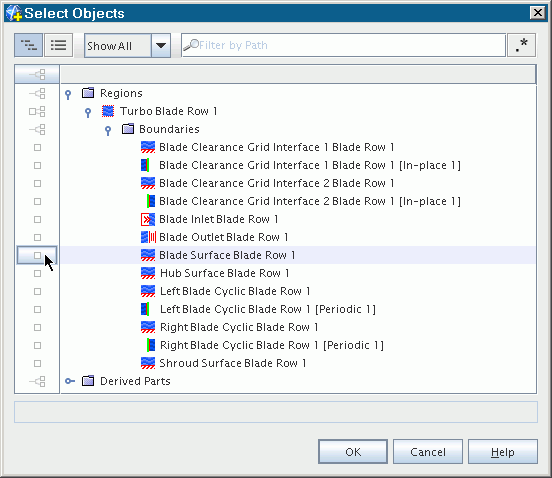
Task: Check Hub Surface Blade Row 1 checkbox
Action: point(37,273)
